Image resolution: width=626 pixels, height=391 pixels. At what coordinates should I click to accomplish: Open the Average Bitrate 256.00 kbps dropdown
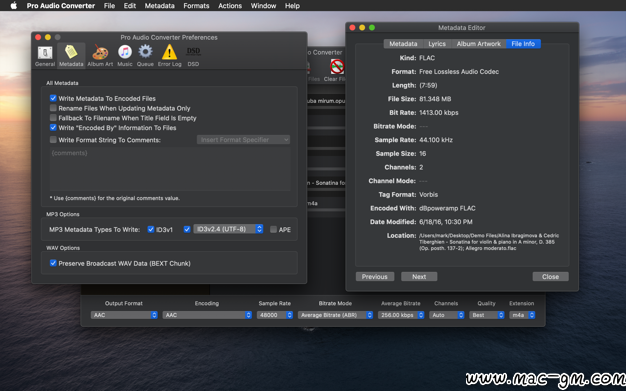tap(401, 315)
